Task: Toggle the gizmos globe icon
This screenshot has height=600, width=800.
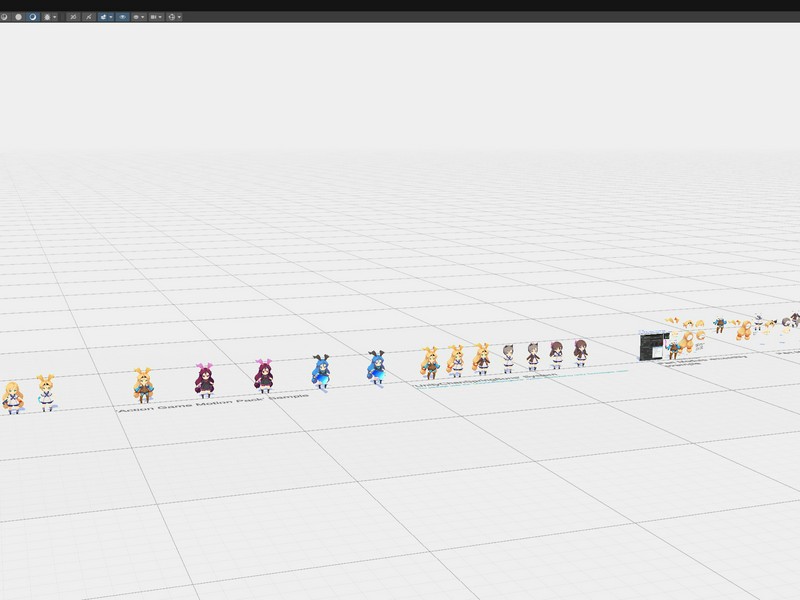Action: point(171,17)
